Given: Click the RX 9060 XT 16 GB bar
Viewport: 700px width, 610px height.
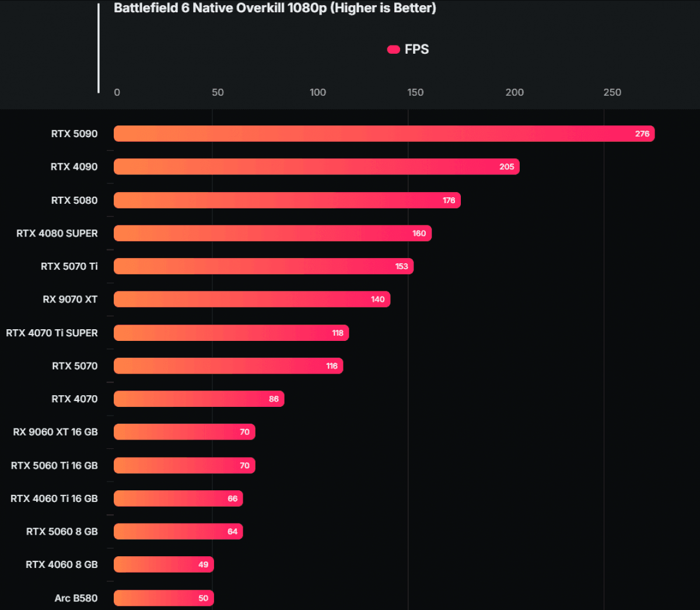Looking at the screenshot, I should coord(184,432).
